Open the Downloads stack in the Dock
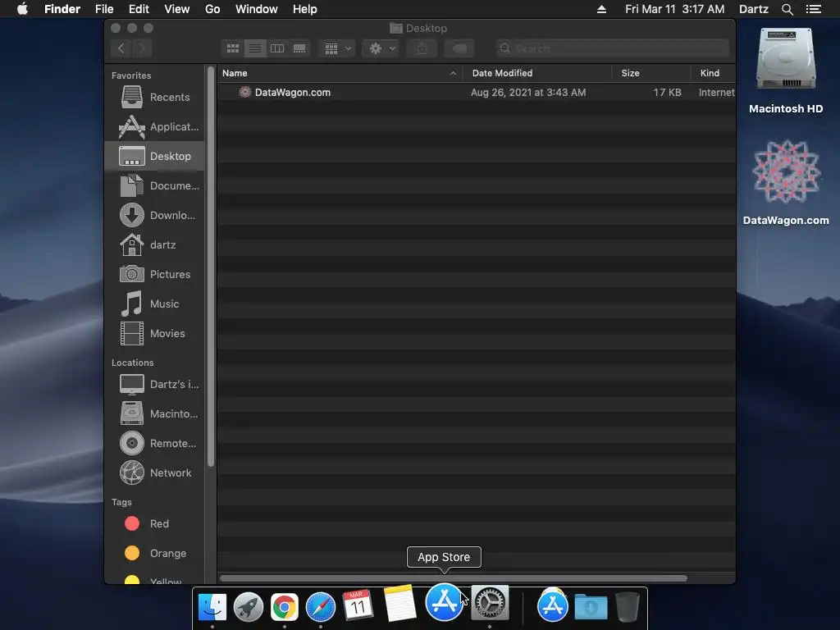This screenshot has height=630, width=840. pyautogui.click(x=591, y=607)
